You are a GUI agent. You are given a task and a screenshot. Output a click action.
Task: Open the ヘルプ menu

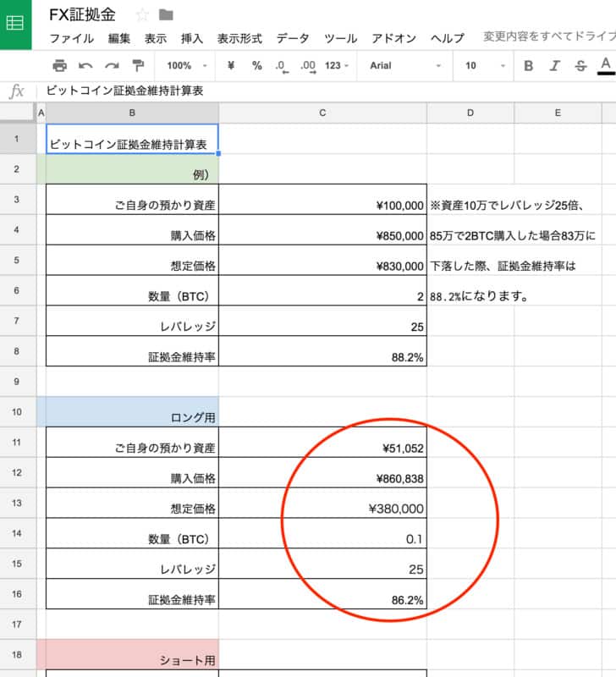(448, 38)
